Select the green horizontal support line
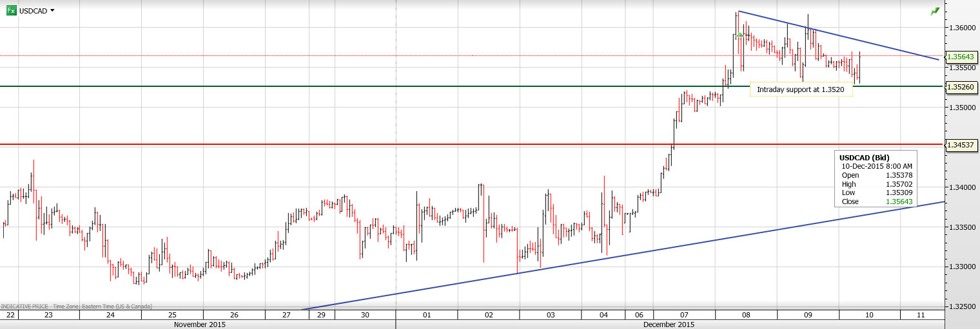The image size is (980, 329). point(387,86)
